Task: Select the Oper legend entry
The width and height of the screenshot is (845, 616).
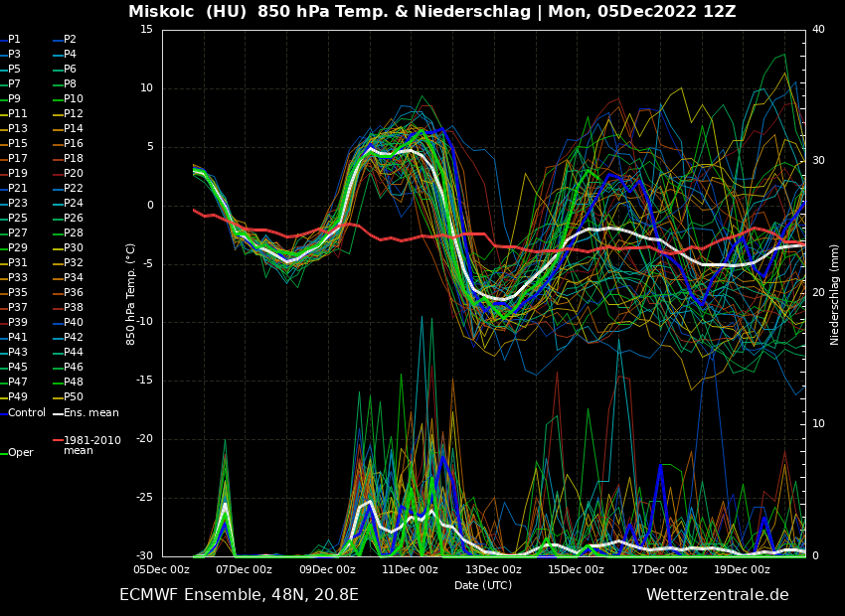Action: pyautogui.click(x=20, y=453)
